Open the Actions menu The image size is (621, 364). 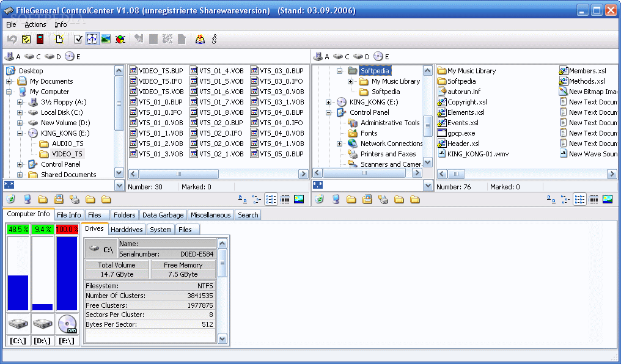(35, 24)
